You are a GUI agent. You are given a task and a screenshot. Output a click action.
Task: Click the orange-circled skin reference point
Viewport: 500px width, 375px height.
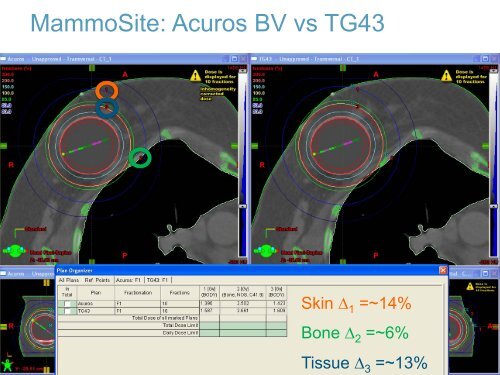(x=107, y=91)
